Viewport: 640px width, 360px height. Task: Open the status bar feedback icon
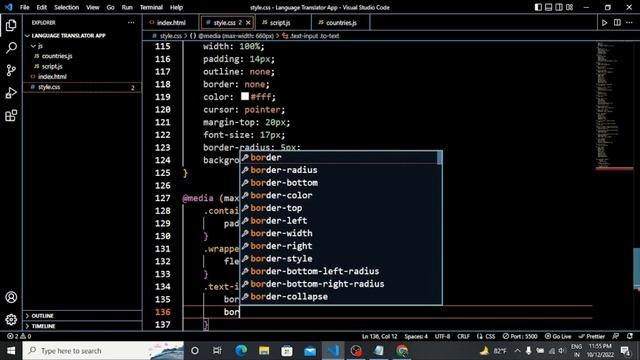click(616, 336)
